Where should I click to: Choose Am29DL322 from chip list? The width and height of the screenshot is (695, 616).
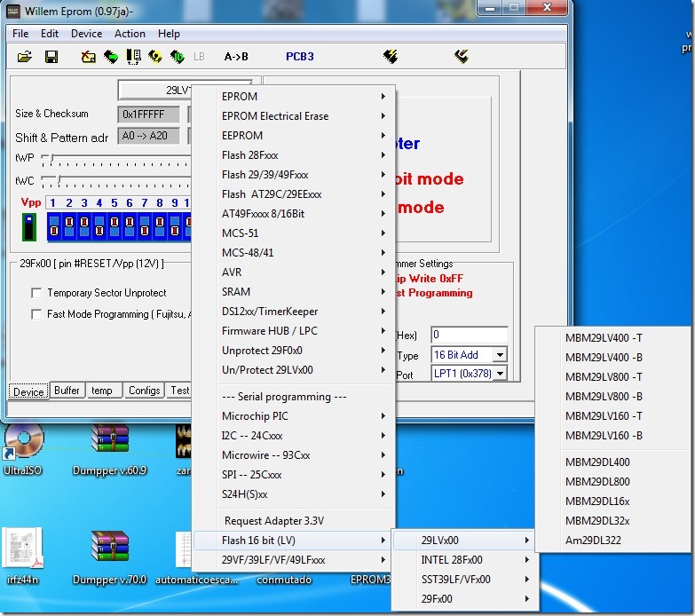click(x=612, y=541)
